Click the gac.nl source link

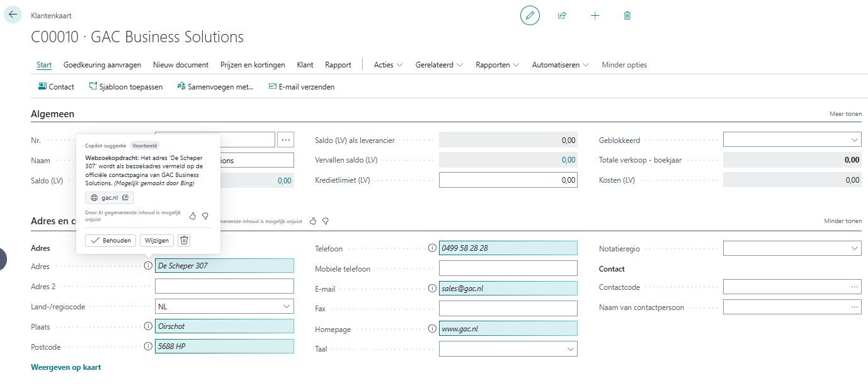(110, 198)
